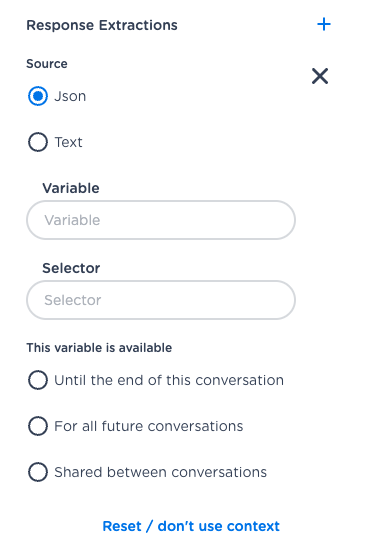
Task: Click the Selector field label
Action: coord(71,268)
